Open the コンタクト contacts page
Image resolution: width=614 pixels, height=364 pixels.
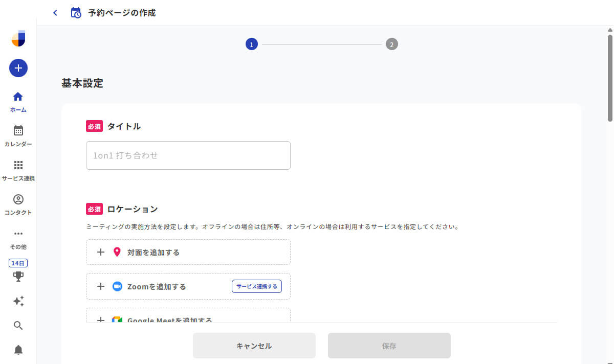[18, 203]
